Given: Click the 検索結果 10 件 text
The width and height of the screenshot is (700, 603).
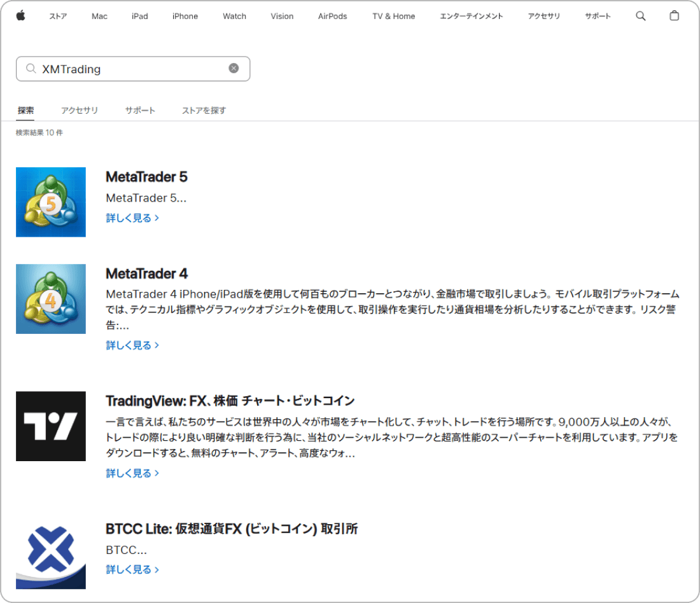Looking at the screenshot, I should 39,132.
